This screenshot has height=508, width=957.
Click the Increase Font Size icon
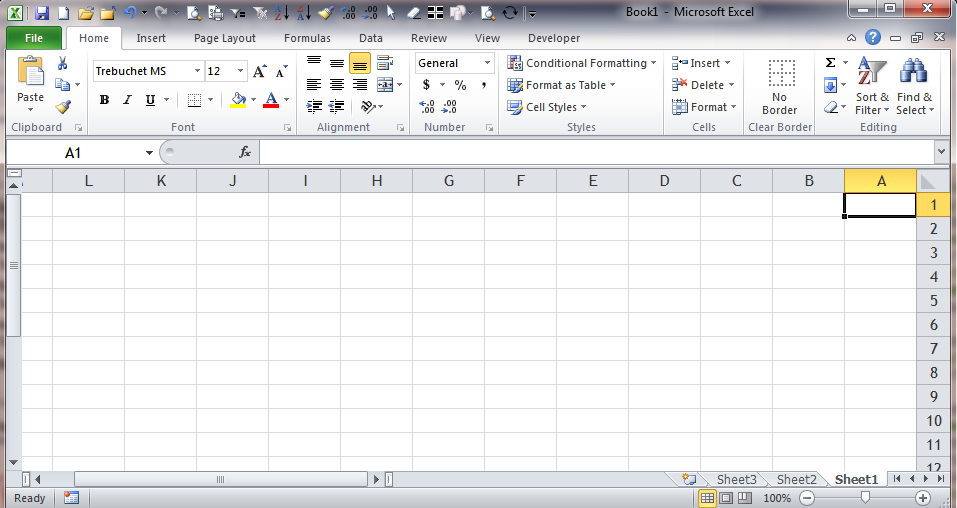(260, 72)
